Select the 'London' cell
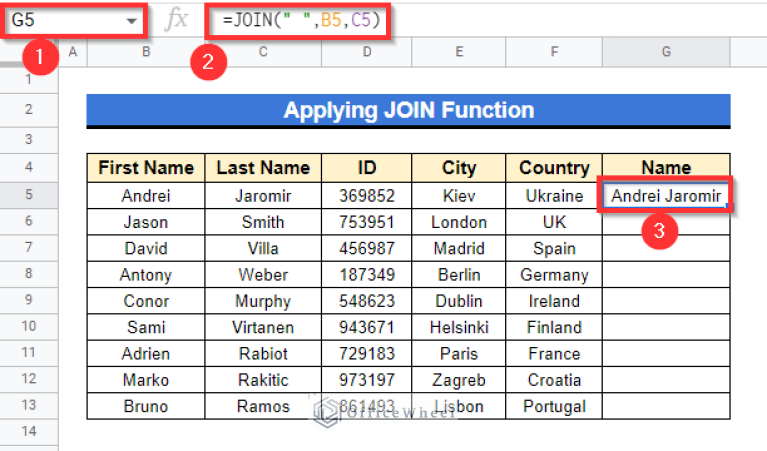The image size is (767, 451). (x=459, y=222)
